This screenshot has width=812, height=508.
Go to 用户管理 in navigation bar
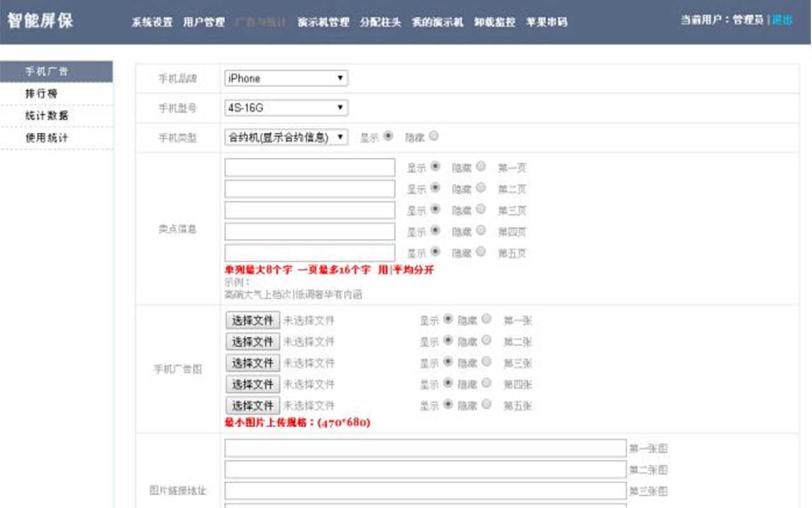[x=204, y=22]
